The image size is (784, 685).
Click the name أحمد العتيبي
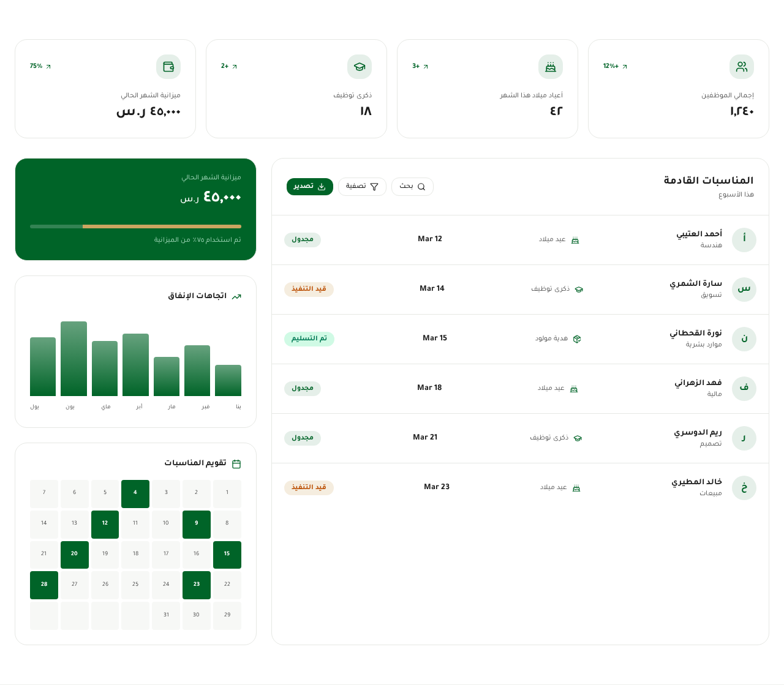699,234
